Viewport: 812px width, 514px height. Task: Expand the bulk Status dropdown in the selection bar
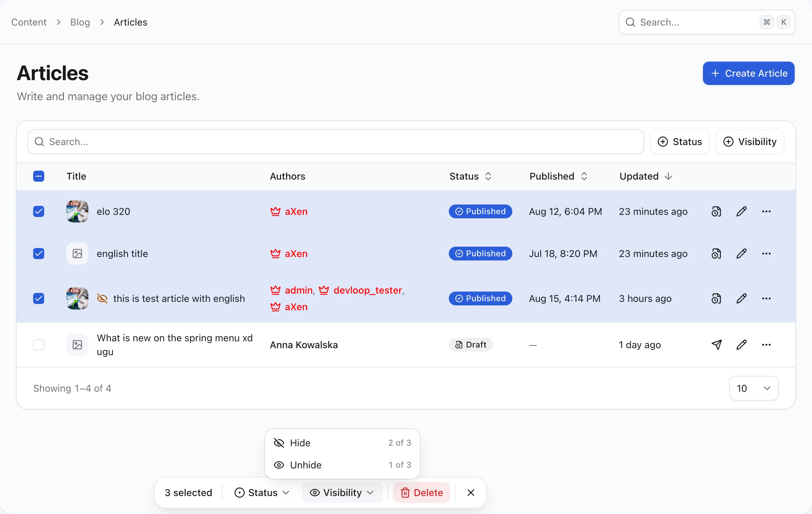262,493
